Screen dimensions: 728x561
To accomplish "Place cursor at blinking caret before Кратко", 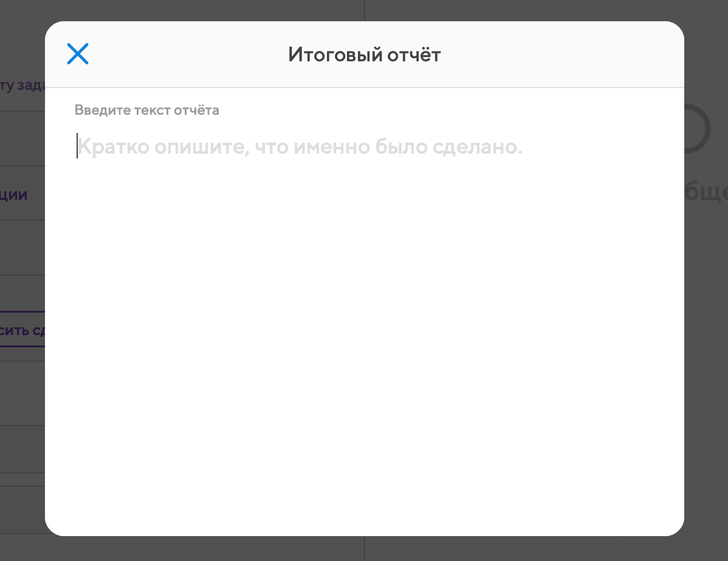I will 77,146.
